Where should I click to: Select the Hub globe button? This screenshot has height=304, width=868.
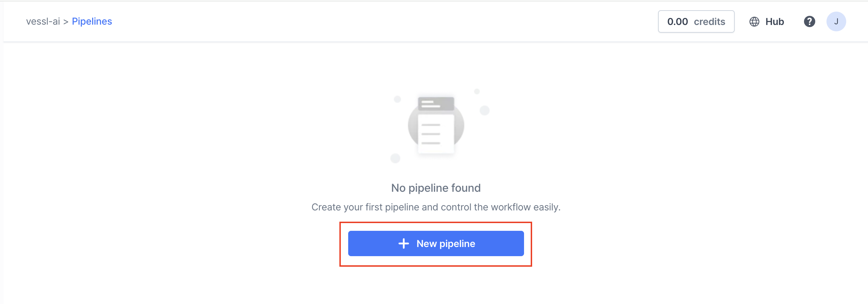click(766, 21)
